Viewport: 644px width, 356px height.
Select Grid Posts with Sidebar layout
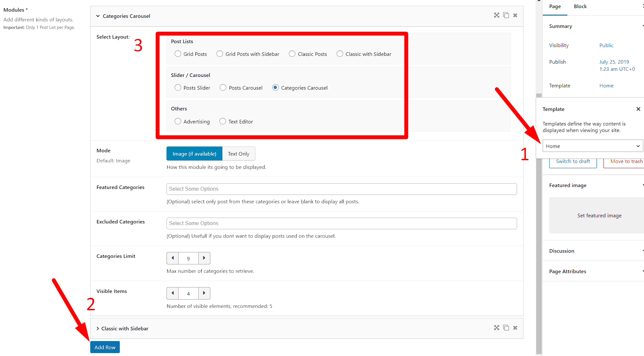click(x=220, y=54)
